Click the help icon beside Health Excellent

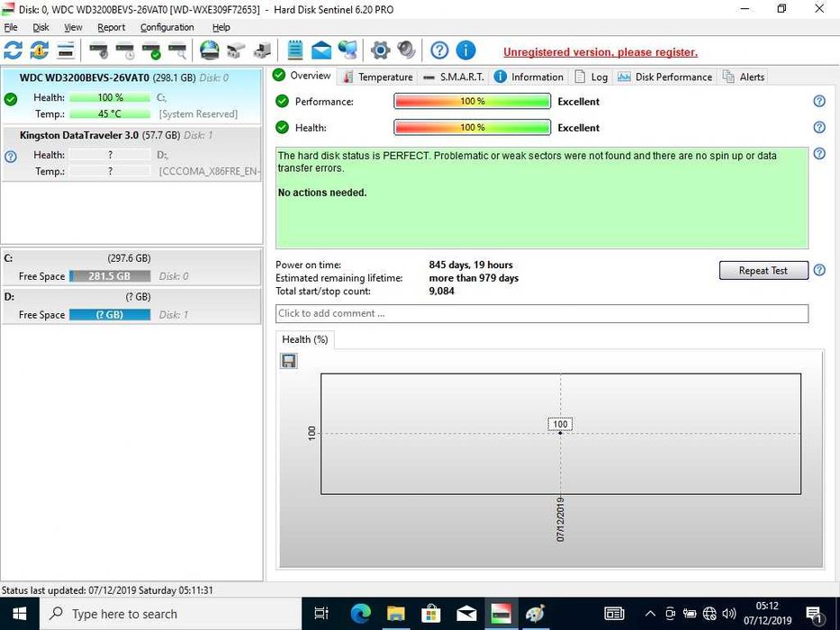coord(819,127)
